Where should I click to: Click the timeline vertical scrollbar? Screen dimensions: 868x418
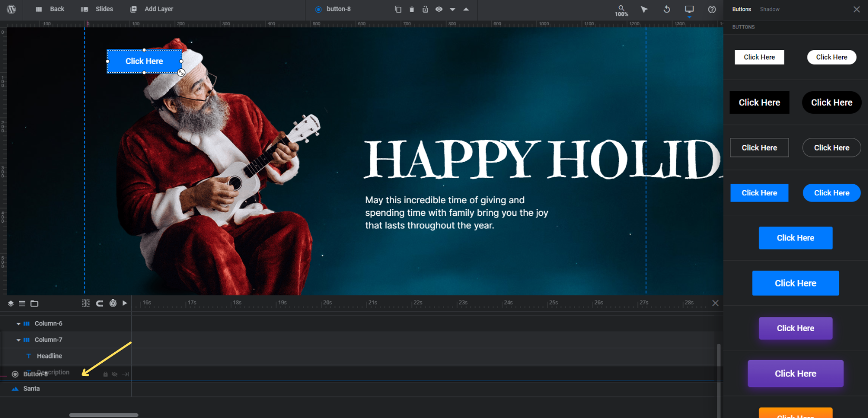(x=718, y=380)
